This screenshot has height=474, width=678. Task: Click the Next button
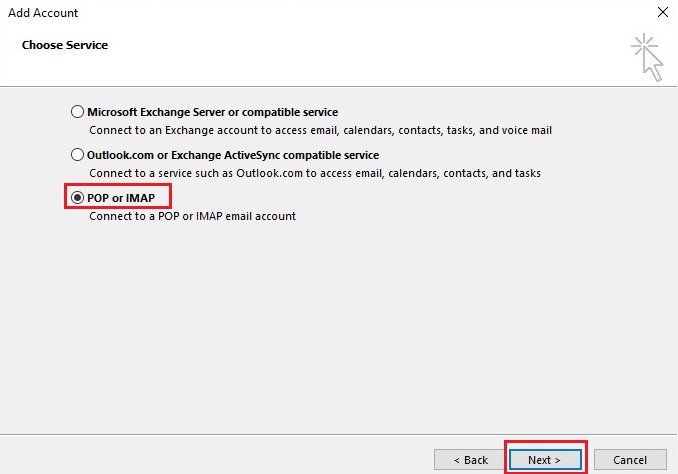(x=545, y=459)
